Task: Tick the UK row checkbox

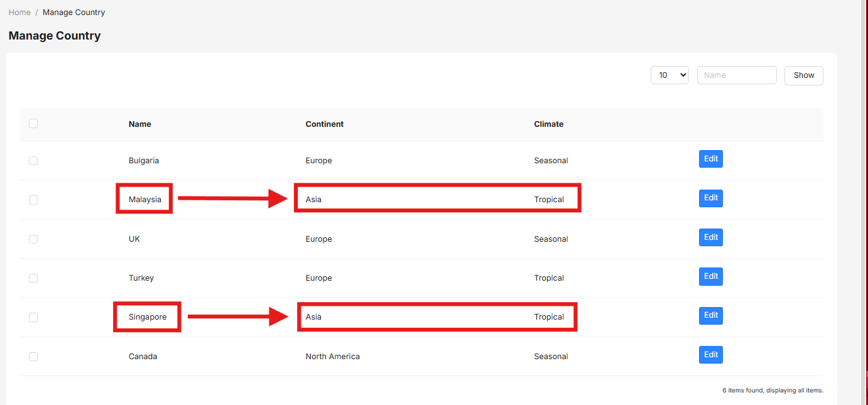Action: click(x=33, y=239)
